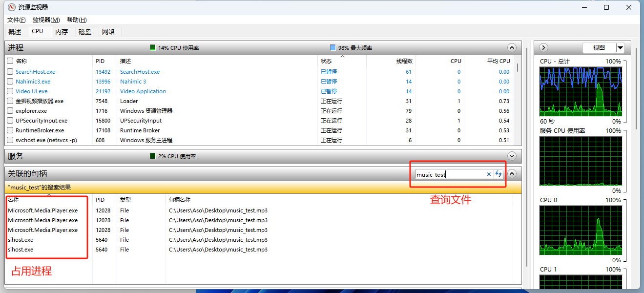Select first Microsoft.Media.Player.exe handle row

point(259,210)
